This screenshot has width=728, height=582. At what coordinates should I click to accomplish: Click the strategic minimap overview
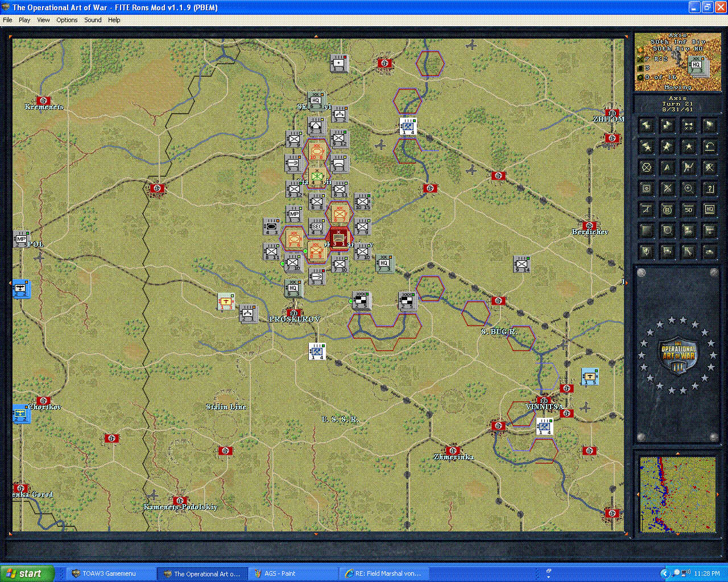click(677, 494)
